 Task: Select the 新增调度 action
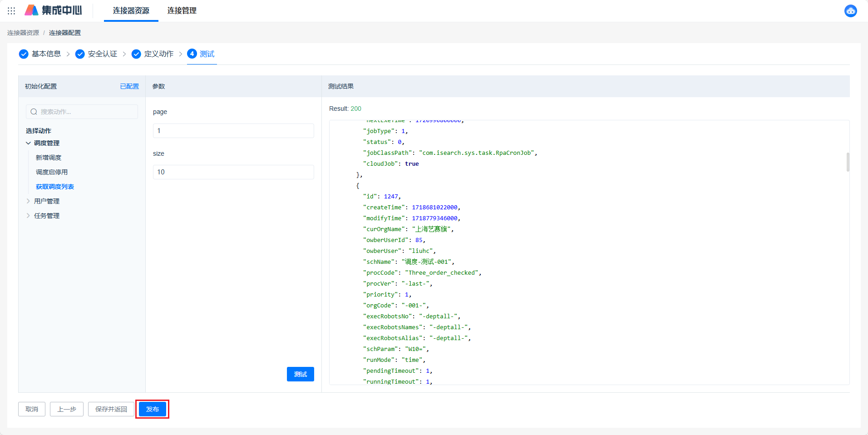click(x=49, y=158)
